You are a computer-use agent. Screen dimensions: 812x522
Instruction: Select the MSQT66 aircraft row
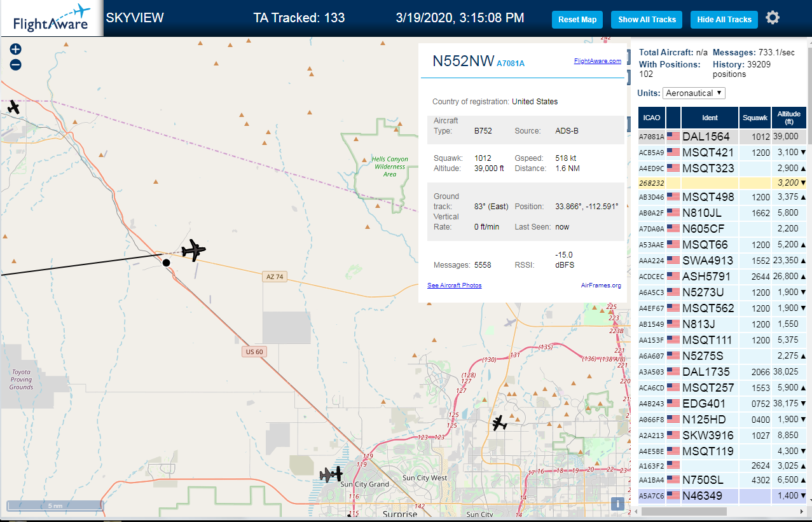tap(722, 245)
